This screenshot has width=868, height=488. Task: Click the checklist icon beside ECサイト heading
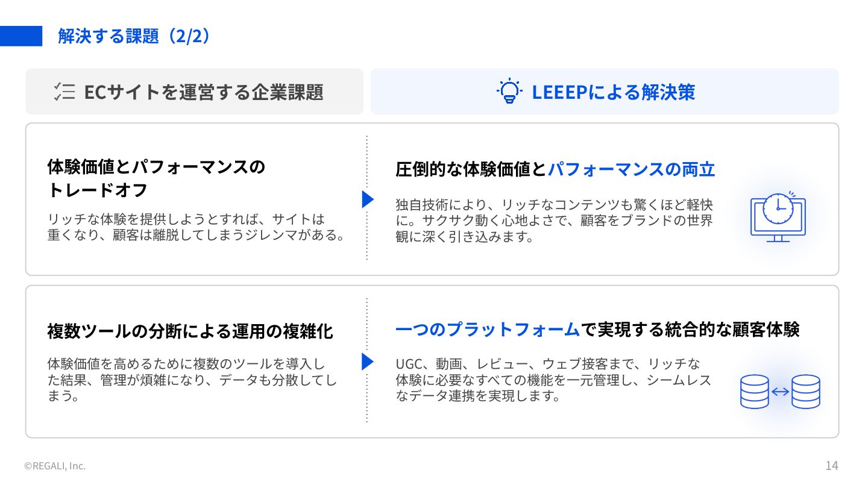click(64, 92)
